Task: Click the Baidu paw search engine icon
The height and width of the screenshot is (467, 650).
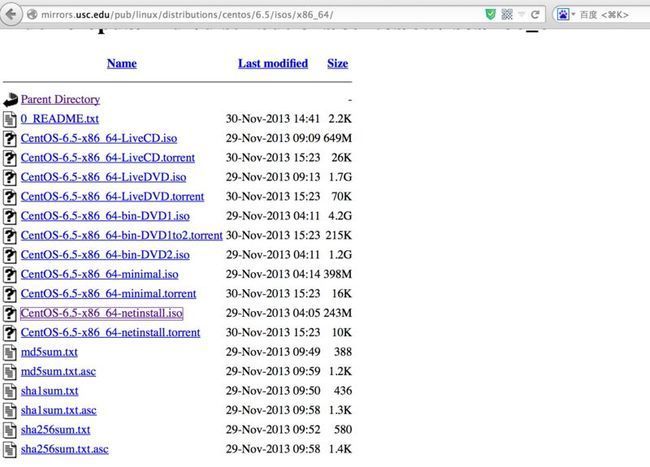Action: click(x=563, y=15)
